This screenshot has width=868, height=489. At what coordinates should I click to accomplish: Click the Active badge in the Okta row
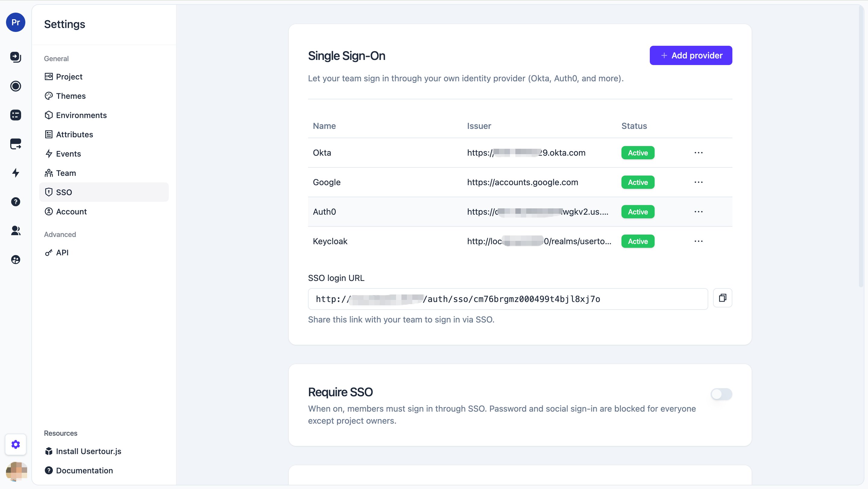(x=638, y=153)
